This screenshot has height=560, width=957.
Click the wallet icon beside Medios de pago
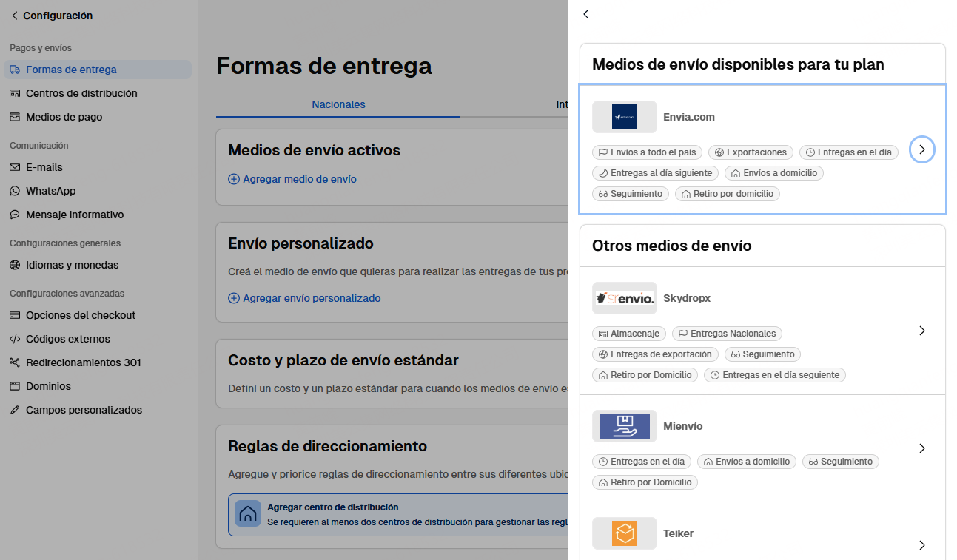pyautogui.click(x=15, y=117)
